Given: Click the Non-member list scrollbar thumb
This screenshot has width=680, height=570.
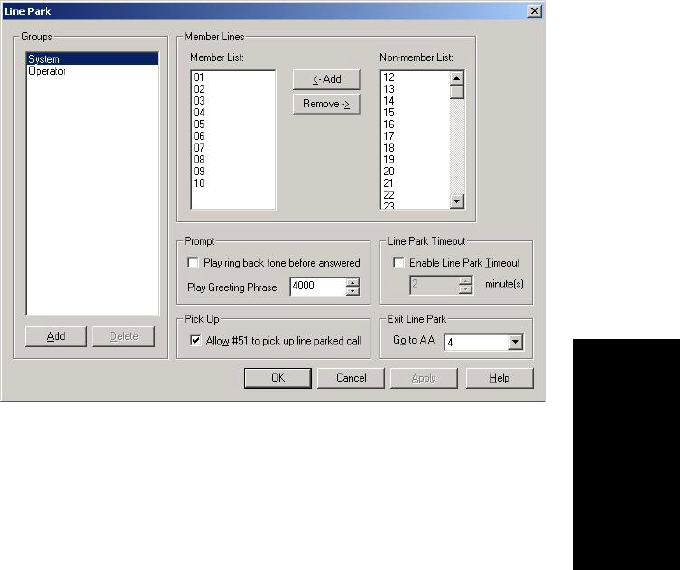Looking at the screenshot, I should click(x=457, y=92).
